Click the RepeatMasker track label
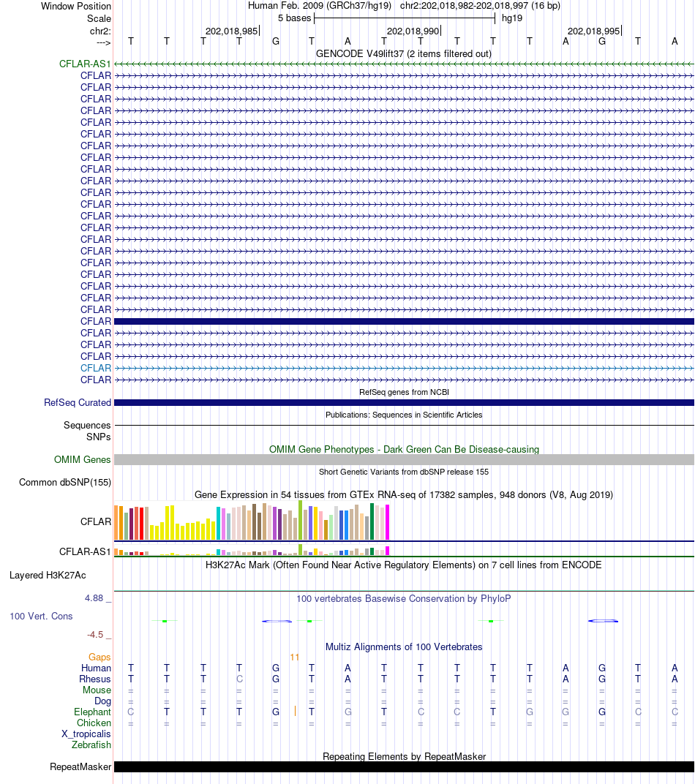Viewport: 695px width, 784px height. click(x=80, y=767)
